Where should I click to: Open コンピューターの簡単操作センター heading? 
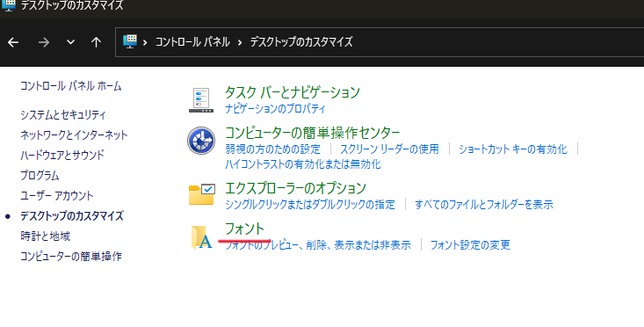pos(312,133)
